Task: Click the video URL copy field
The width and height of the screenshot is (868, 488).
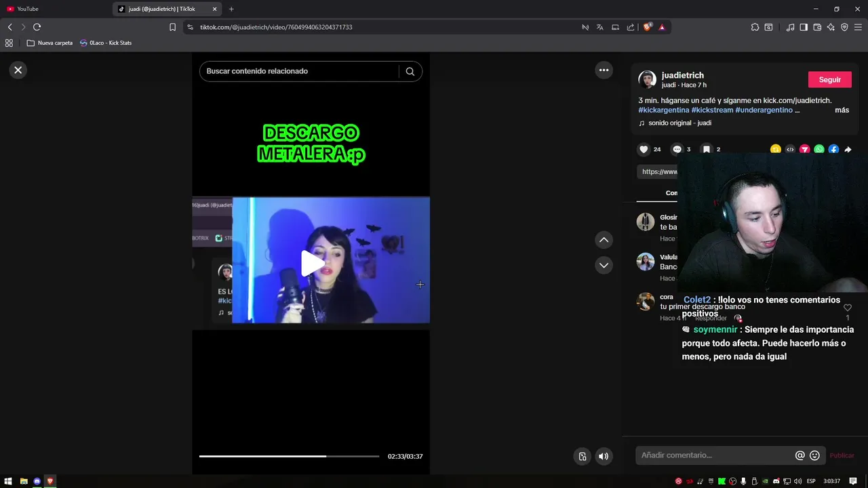Action: click(658, 171)
